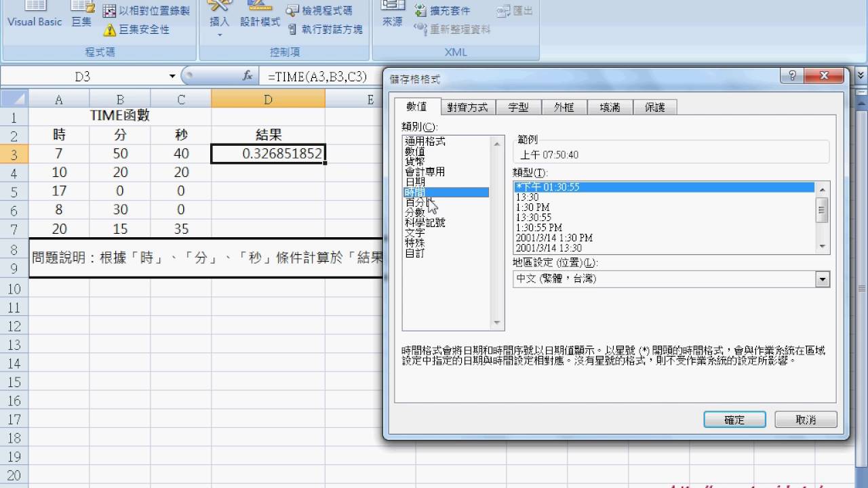Click 重新整理資料 refresh data
The height and width of the screenshot is (488, 868).
tap(452, 29)
